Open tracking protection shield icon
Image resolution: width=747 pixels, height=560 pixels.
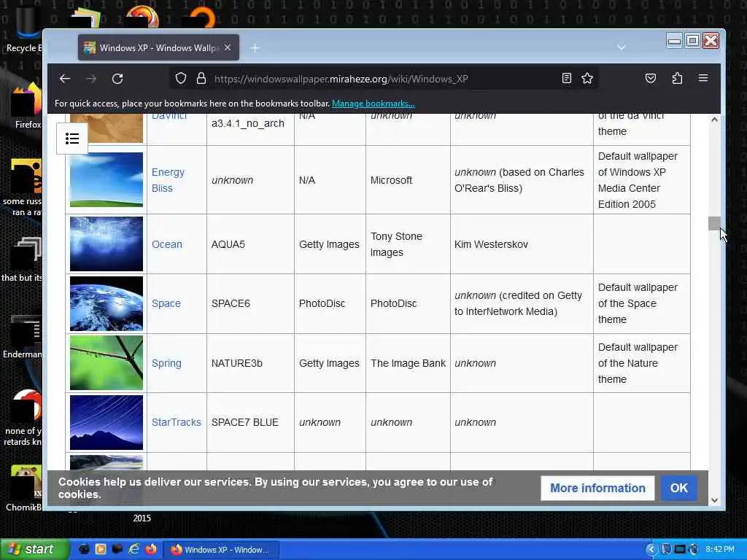pyautogui.click(x=181, y=78)
